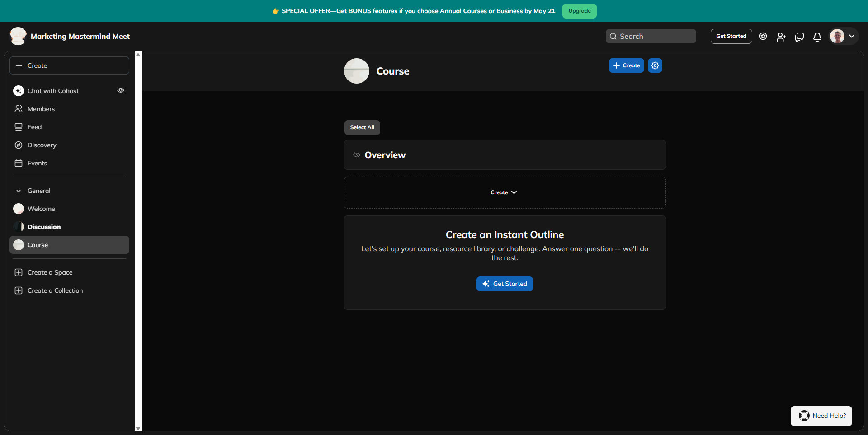Open the Need Help? widget
868x435 pixels.
(821, 416)
